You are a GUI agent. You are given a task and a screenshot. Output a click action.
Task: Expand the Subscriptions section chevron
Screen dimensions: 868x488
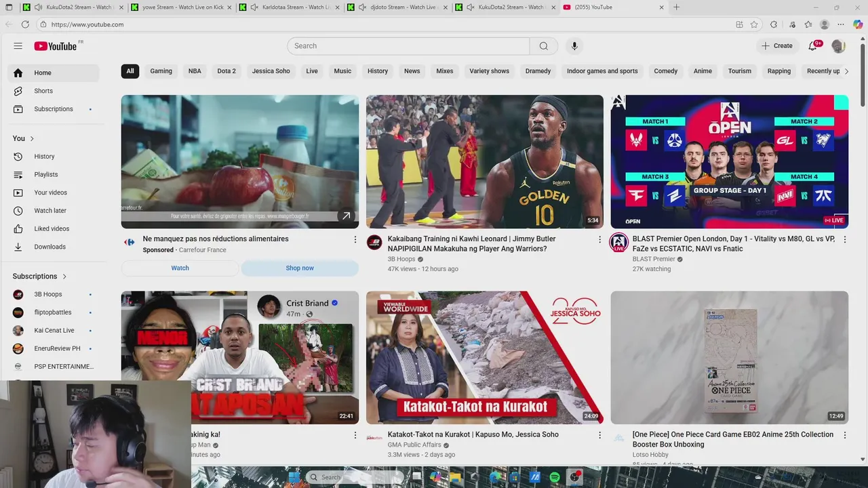[64, 277]
